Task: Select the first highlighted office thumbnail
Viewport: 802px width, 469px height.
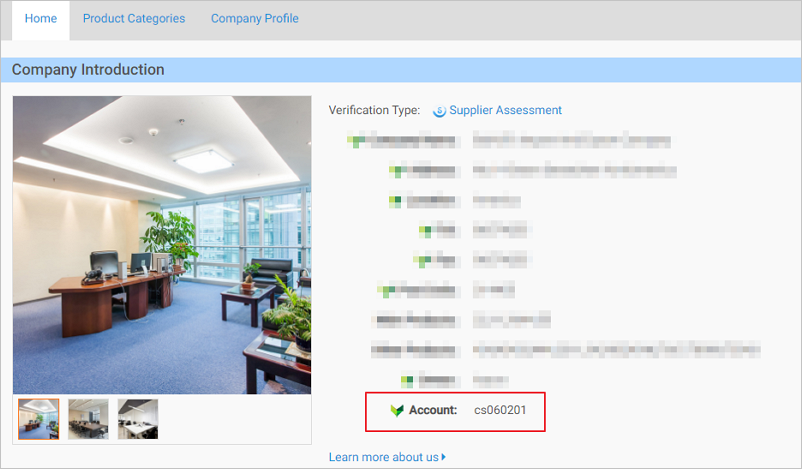Action: point(38,419)
